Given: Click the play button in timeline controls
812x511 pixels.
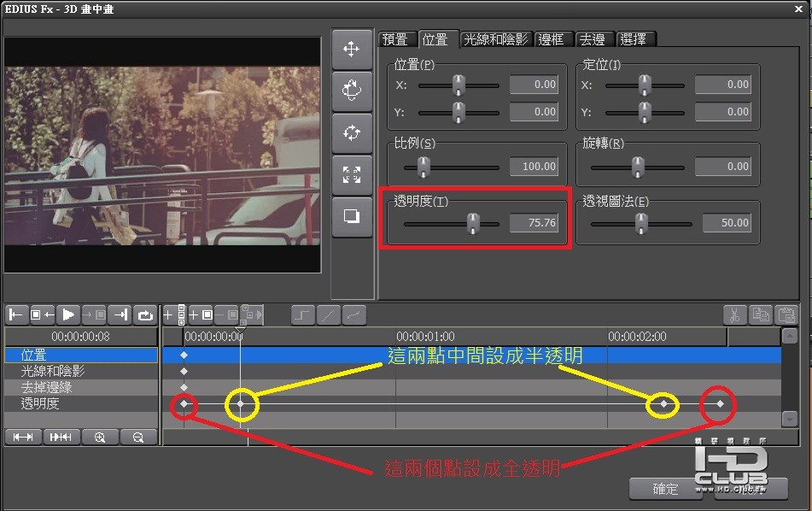Looking at the screenshot, I should click(x=68, y=314).
